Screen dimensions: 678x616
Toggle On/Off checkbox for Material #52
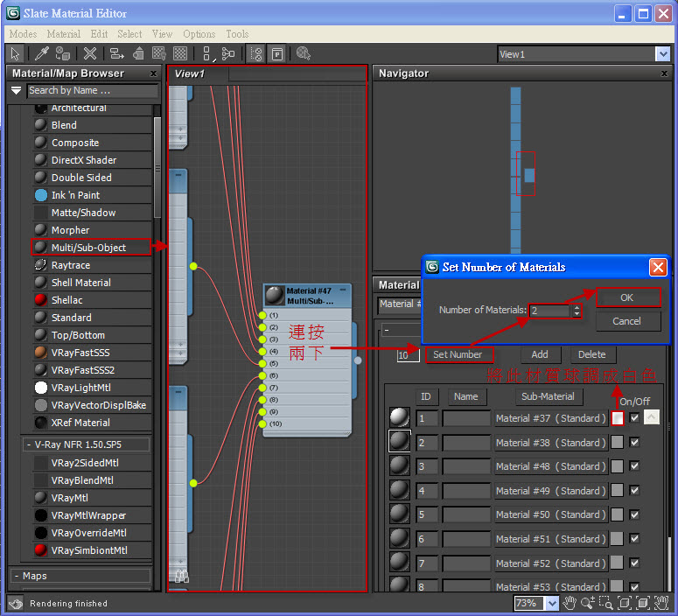click(635, 563)
